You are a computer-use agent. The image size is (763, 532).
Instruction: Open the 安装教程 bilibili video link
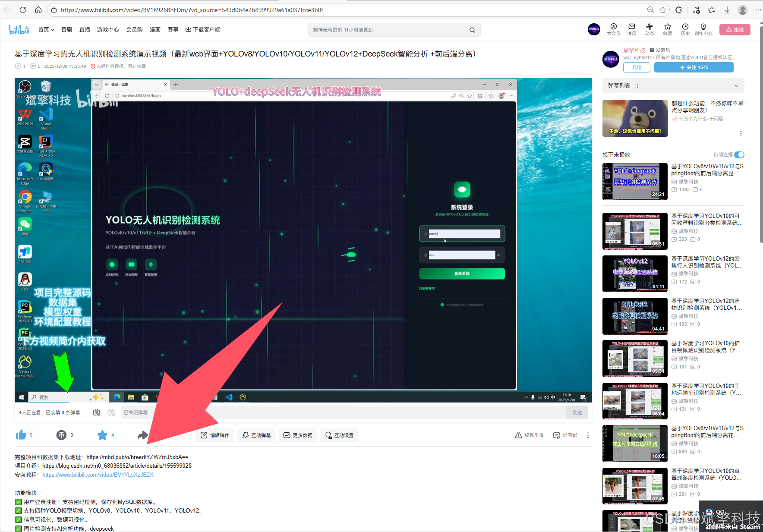click(x=98, y=475)
